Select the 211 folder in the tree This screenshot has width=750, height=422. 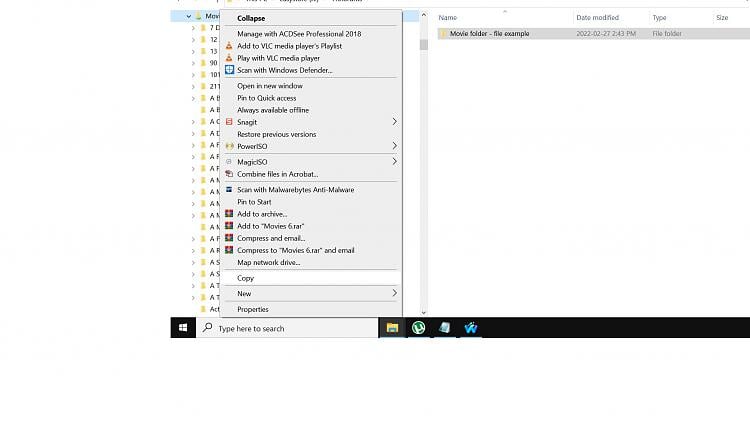214,87
